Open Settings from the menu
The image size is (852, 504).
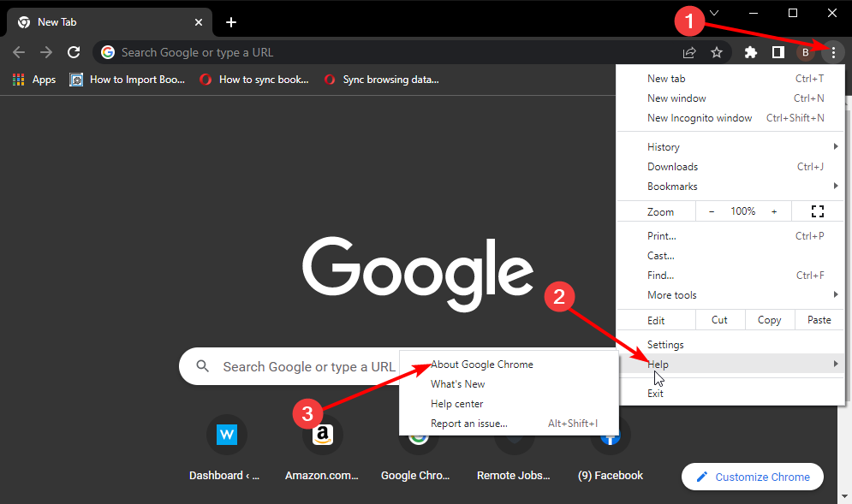(730, 345)
